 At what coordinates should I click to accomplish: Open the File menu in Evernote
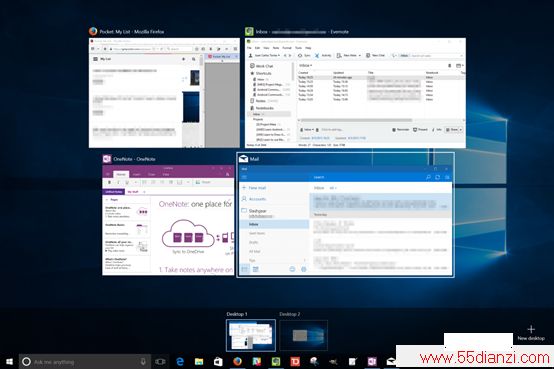pos(249,48)
